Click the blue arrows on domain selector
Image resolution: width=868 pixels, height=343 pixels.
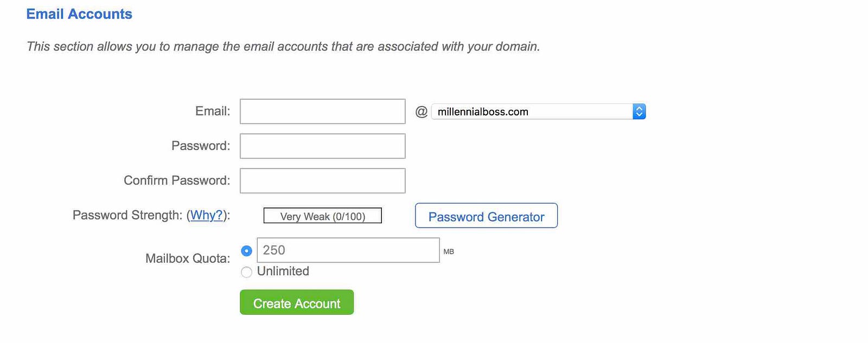[x=639, y=112]
